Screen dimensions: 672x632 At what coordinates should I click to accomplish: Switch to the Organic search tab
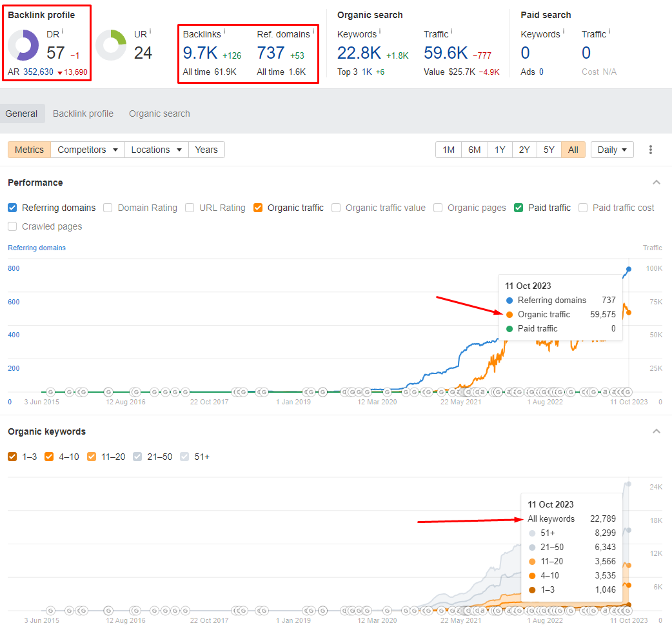coord(159,114)
